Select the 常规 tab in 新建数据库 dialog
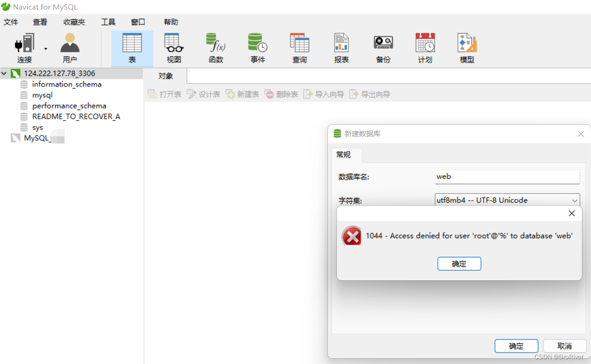This screenshot has width=591, height=364. click(x=346, y=155)
